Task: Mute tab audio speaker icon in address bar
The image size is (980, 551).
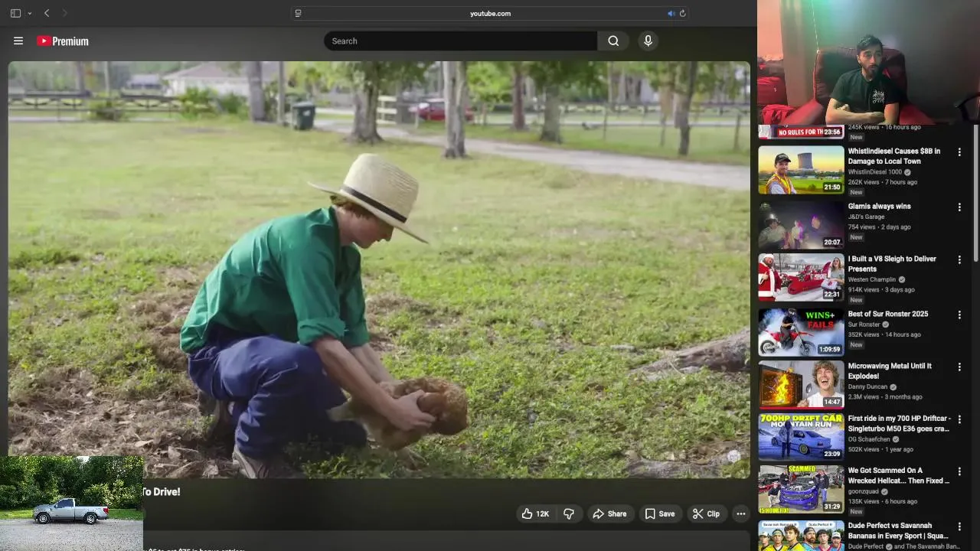Action: click(x=671, y=13)
